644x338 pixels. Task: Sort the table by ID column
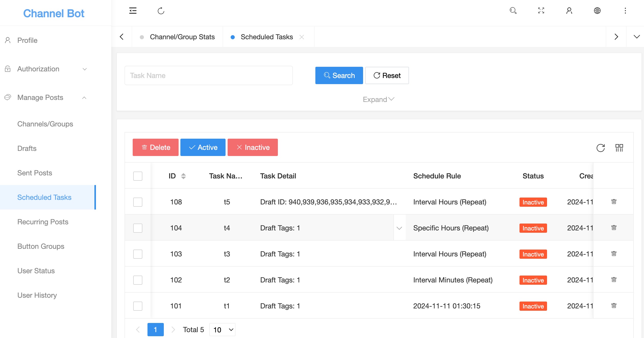[183, 176]
